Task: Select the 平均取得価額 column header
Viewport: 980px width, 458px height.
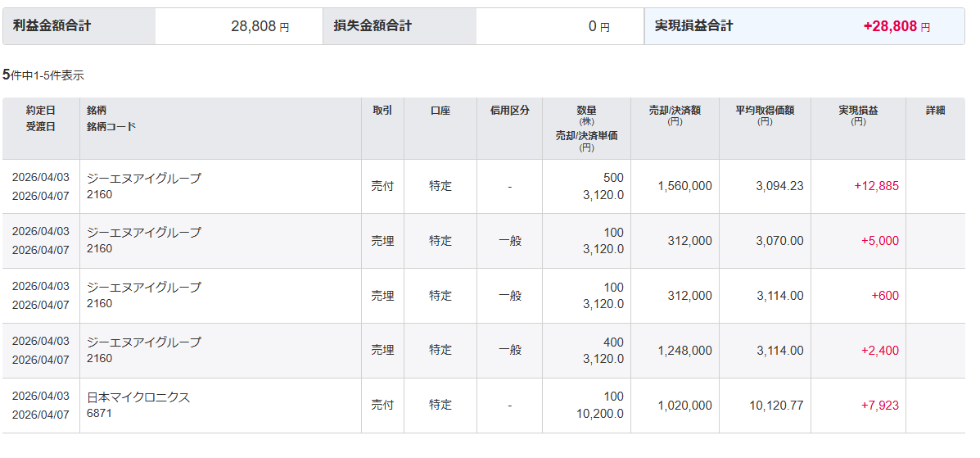Action: pyautogui.click(x=765, y=115)
